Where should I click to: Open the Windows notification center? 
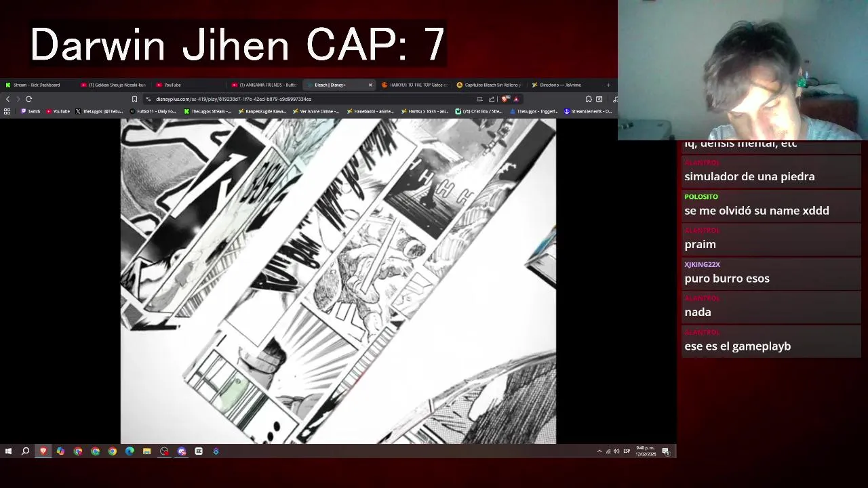point(666,451)
